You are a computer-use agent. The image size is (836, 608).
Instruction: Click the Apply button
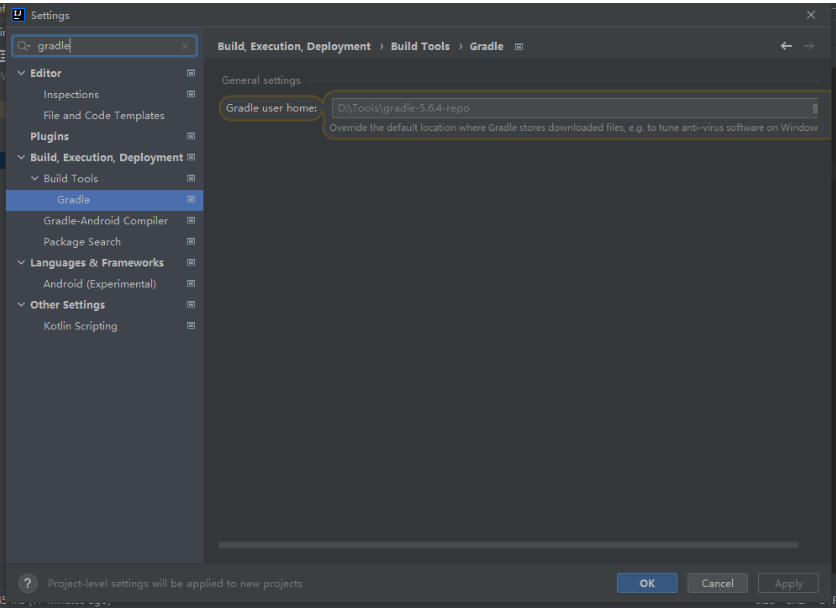789,583
